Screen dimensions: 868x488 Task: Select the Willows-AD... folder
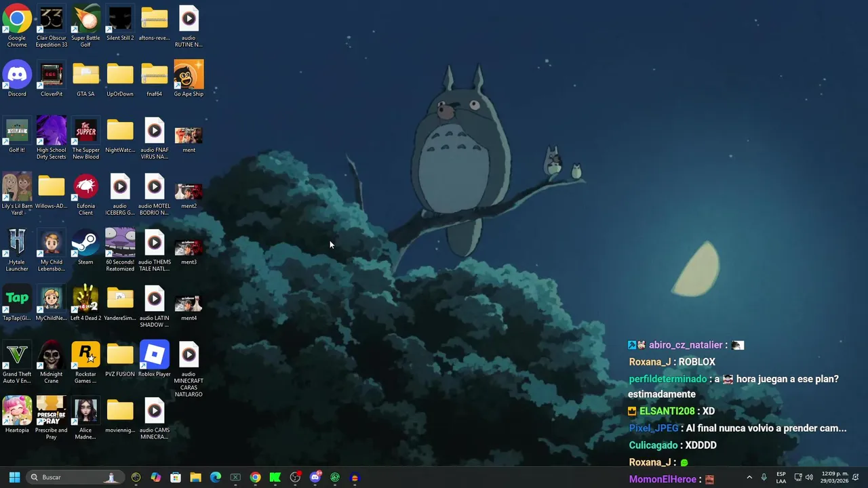[x=52, y=192]
